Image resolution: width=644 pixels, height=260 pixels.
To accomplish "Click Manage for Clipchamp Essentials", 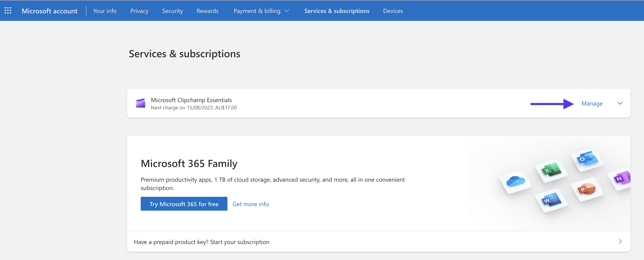I will pyautogui.click(x=592, y=103).
